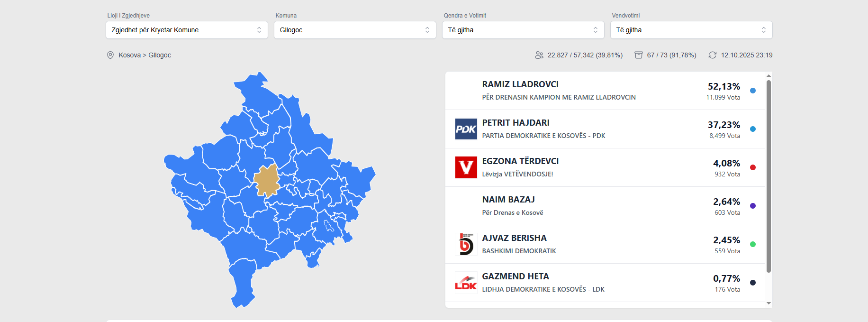Click the purple dot for Naim Bazaj

[753, 206]
